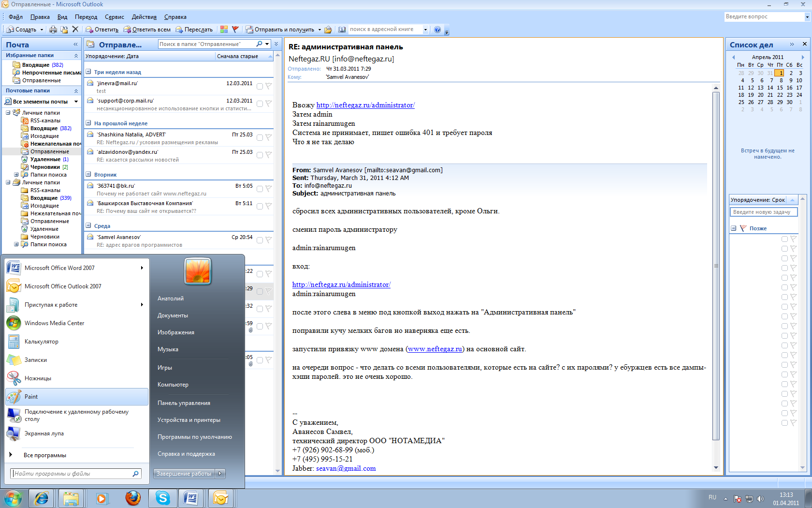The width and height of the screenshot is (812, 508).
Task: Toggle category box for 'support@corp.mail.ru' message
Action: pos(260,104)
